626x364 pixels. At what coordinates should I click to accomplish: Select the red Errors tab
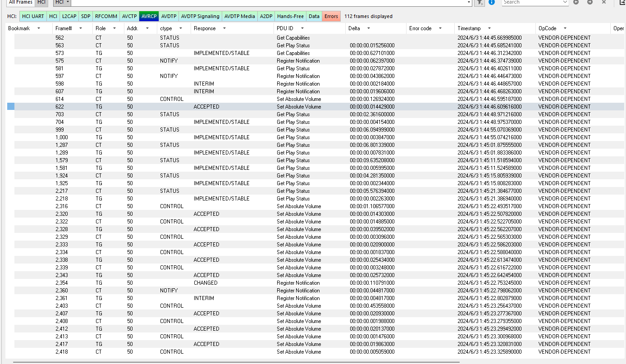[x=331, y=16]
